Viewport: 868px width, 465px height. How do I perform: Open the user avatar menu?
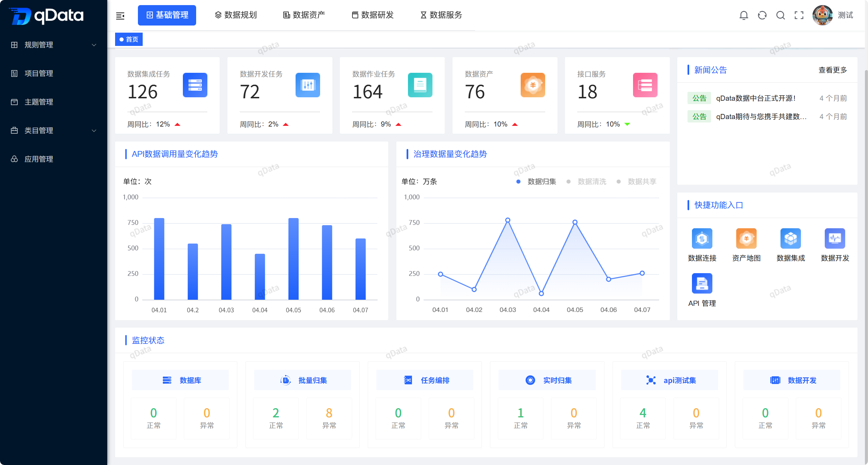click(x=822, y=15)
